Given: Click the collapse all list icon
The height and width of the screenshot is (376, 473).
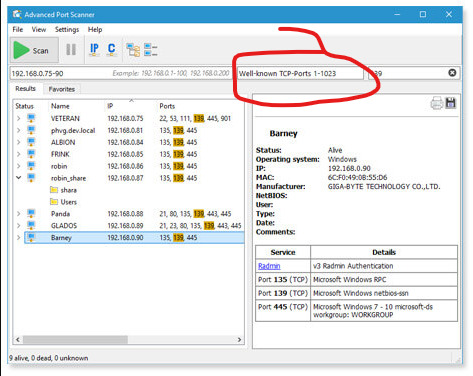Looking at the screenshot, I should point(150,50).
